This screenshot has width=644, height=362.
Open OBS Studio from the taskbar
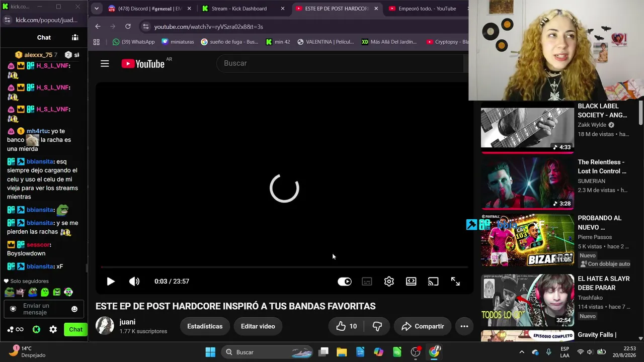(x=416, y=352)
